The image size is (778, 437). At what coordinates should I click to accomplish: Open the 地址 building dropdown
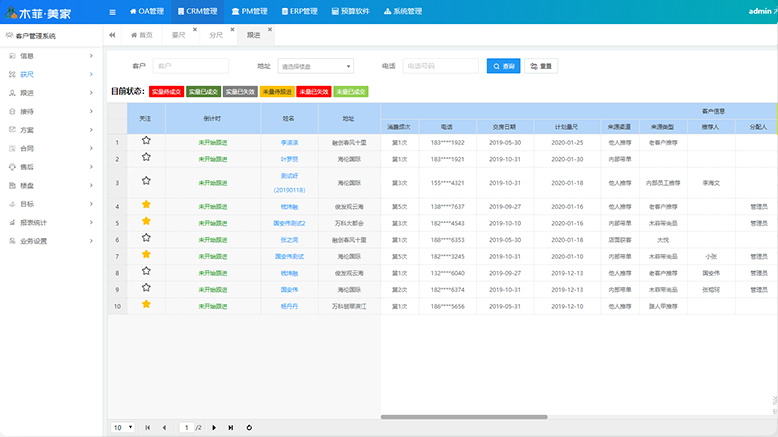tap(315, 66)
